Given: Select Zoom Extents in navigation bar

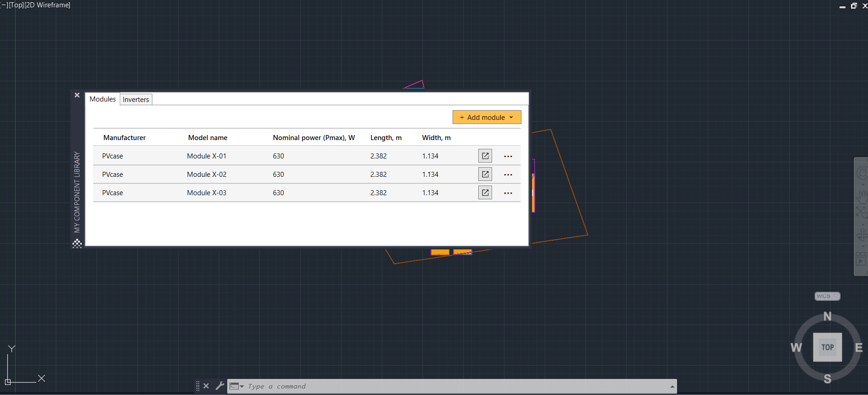Looking at the screenshot, I should click(x=862, y=212).
